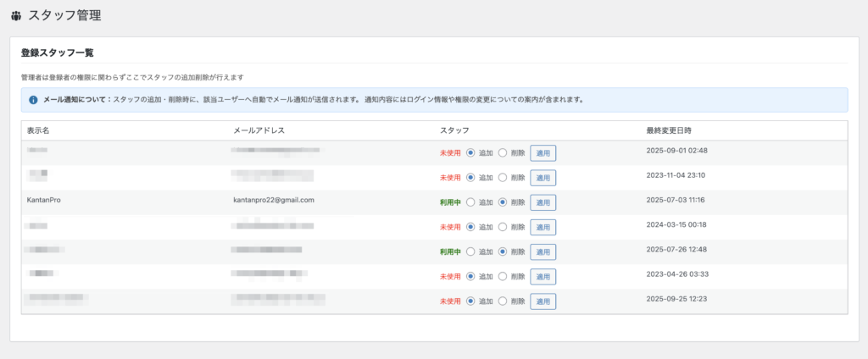
Task: Click the blue info icon in メール通知 notice
Action: [x=33, y=100]
